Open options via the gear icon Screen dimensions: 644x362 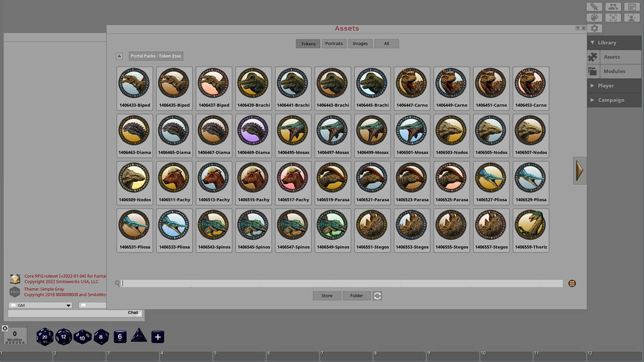click(594, 28)
